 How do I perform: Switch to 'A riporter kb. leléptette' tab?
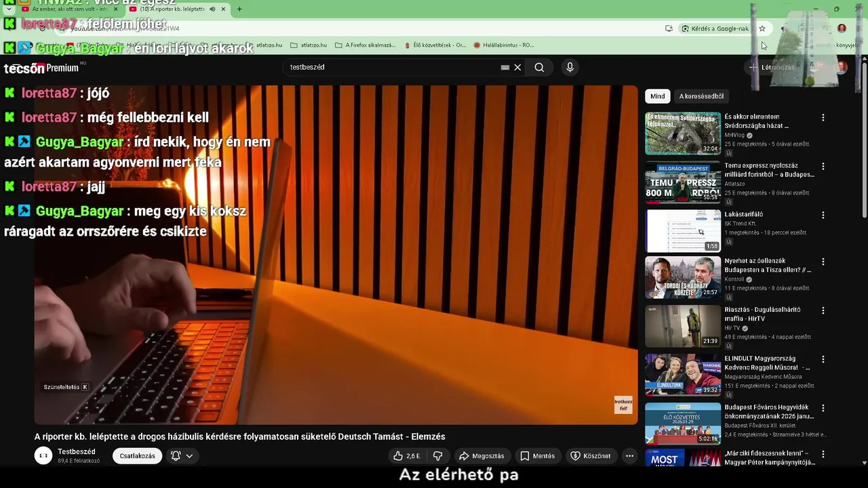coord(178,9)
